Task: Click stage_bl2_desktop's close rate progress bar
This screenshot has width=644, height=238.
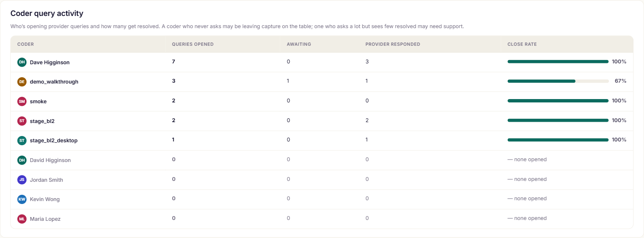Action: (558, 140)
